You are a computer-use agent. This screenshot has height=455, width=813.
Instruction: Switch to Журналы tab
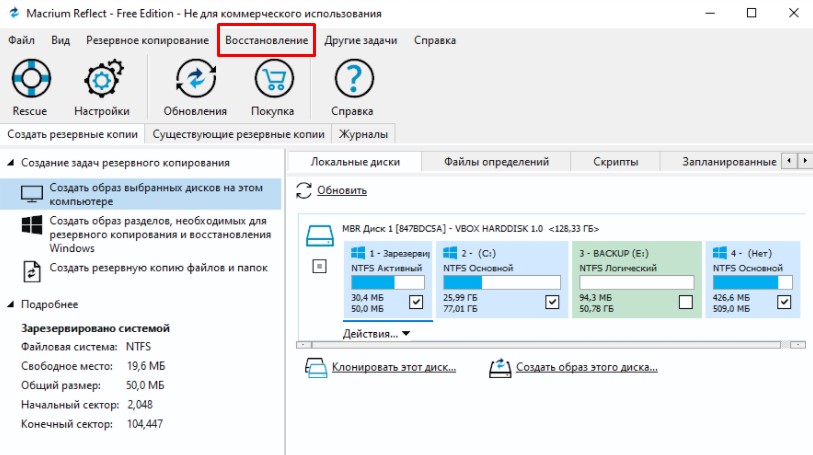pos(363,134)
